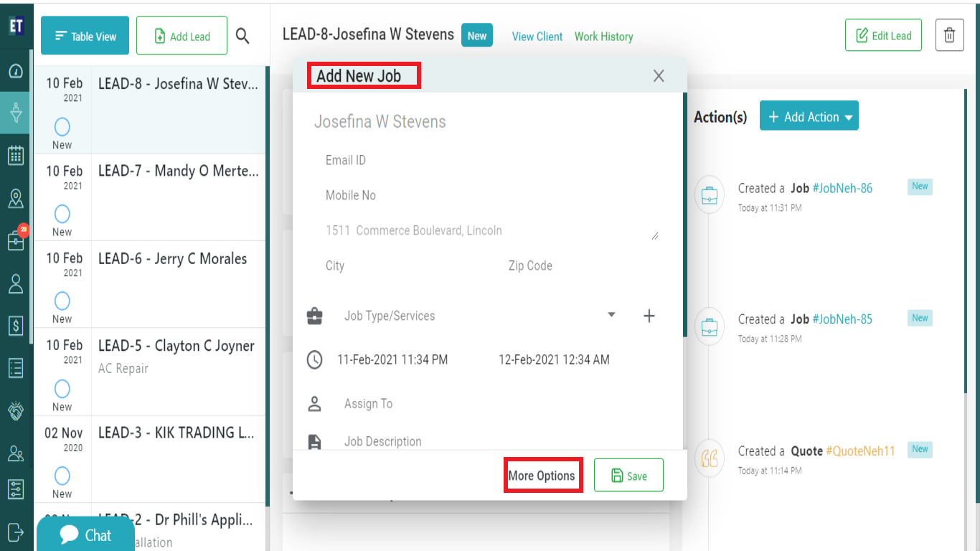
Task: Toggle the status circle for LEAD-6
Action: (x=62, y=301)
